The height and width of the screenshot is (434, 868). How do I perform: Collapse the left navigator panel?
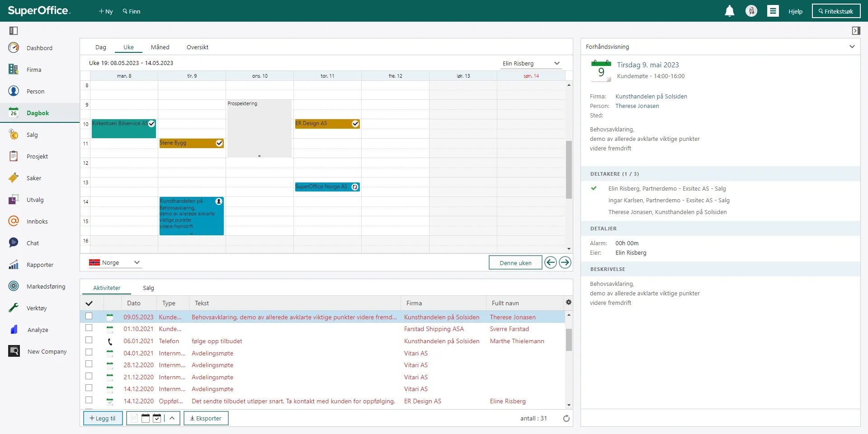pyautogui.click(x=14, y=31)
